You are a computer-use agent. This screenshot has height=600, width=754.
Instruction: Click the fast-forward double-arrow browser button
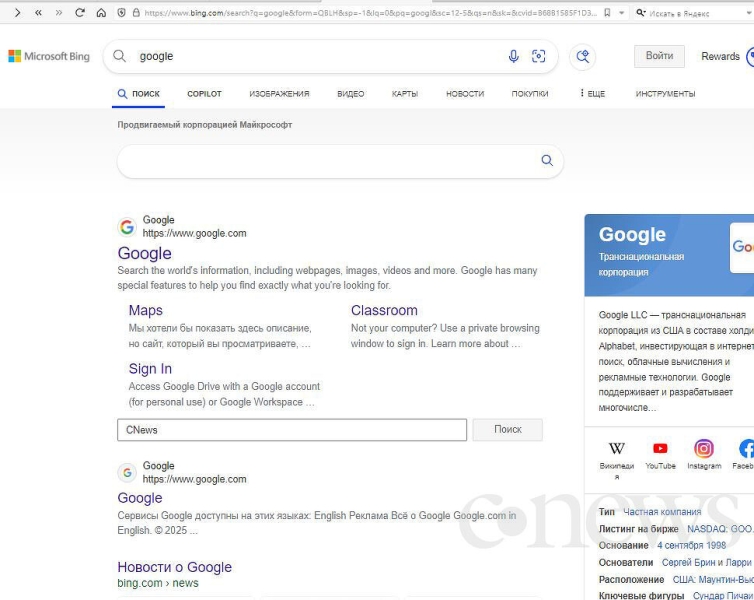click(x=59, y=13)
